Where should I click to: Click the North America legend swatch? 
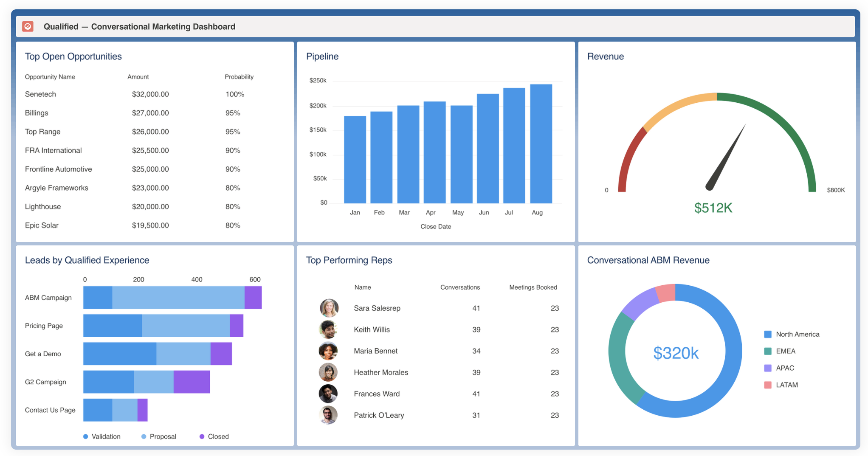768,334
